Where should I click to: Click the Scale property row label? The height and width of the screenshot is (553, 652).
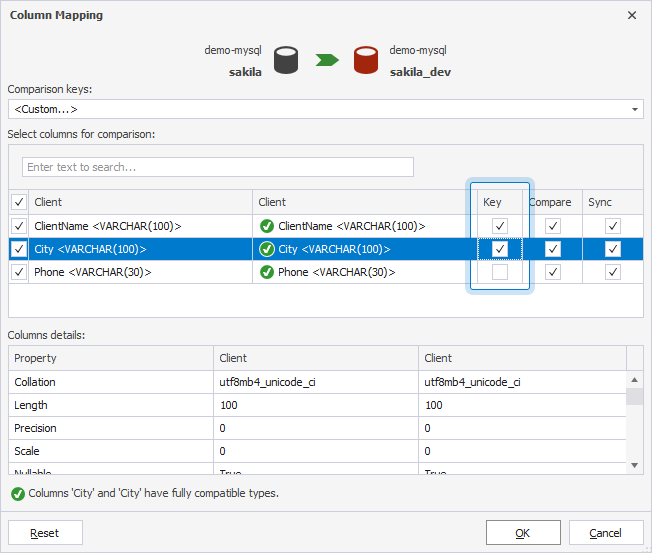[27, 451]
